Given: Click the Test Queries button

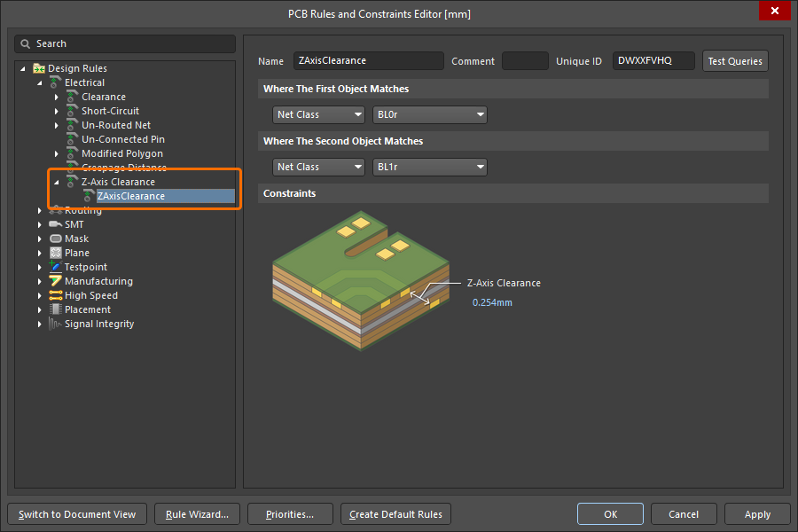Looking at the screenshot, I should [x=735, y=61].
